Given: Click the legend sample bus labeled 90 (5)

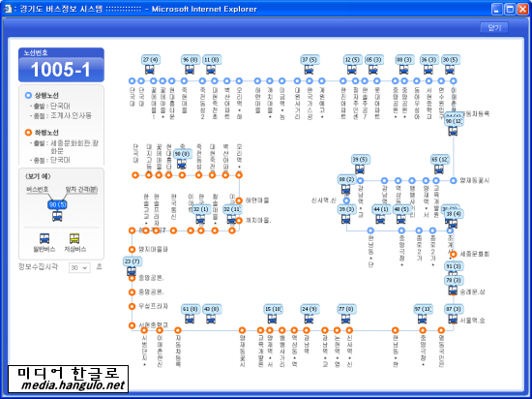Looking at the screenshot, I should (57, 216).
